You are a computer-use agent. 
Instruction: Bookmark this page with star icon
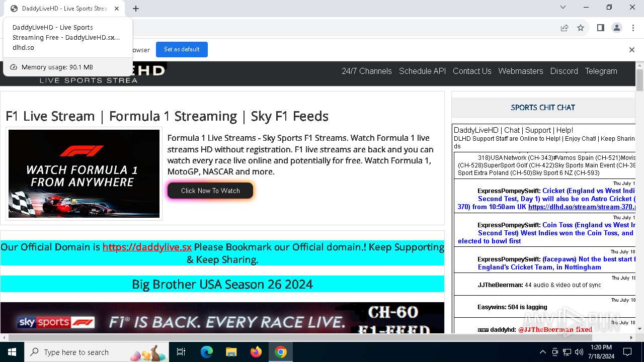pos(581,28)
